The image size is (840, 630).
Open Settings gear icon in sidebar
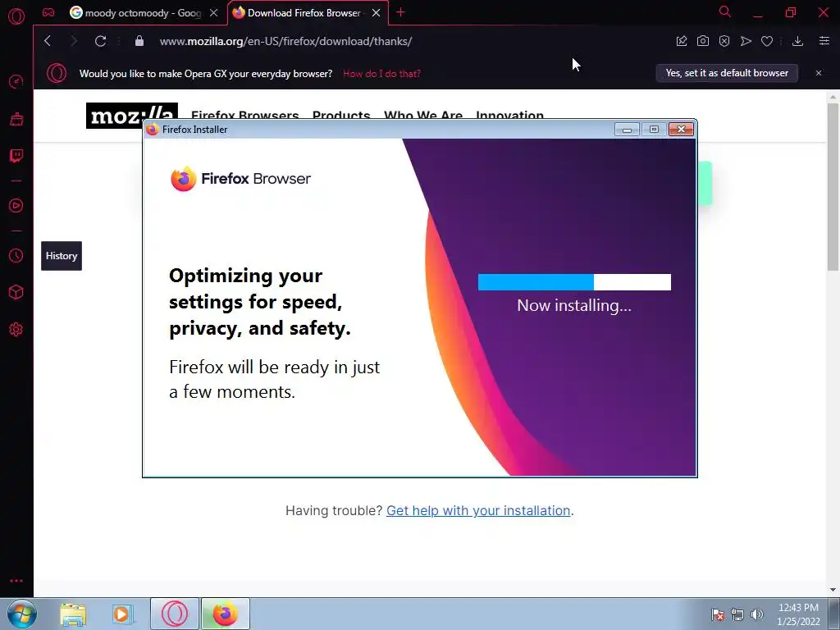pos(16,330)
